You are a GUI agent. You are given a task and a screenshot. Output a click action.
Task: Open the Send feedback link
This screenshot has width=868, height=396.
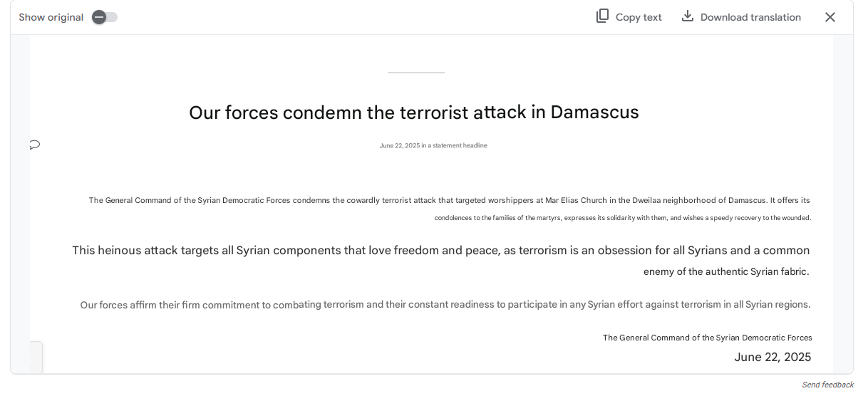pos(827,385)
